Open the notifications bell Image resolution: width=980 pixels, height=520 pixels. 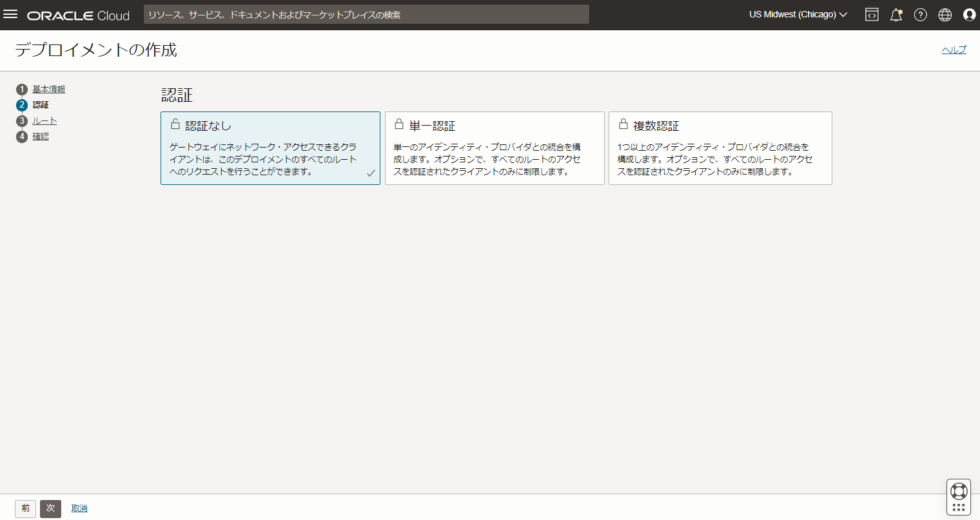(x=896, y=15)
